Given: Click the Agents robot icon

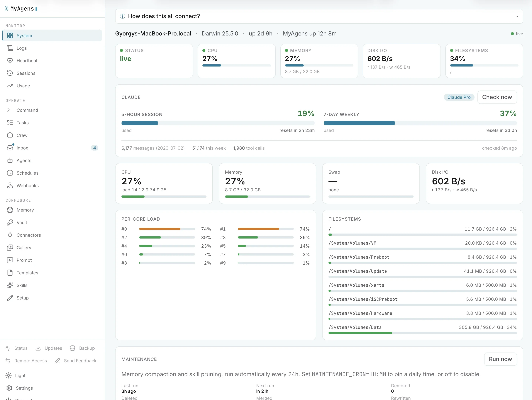Looking at the screenshot, I should coord(10,160).
